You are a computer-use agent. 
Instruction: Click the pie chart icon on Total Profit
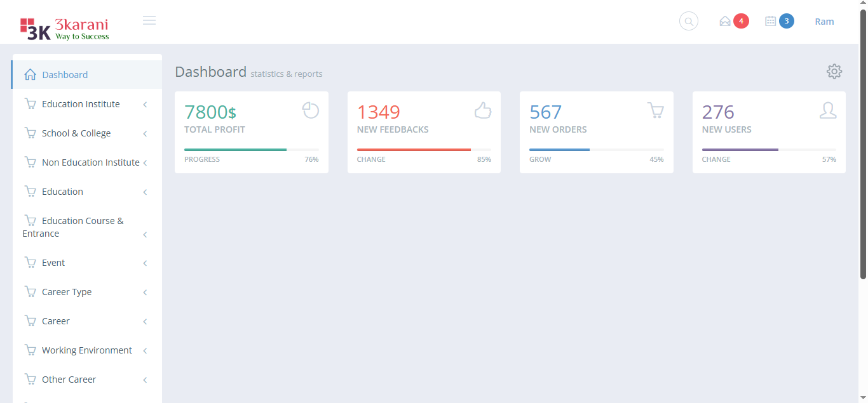tap(310, 110)
